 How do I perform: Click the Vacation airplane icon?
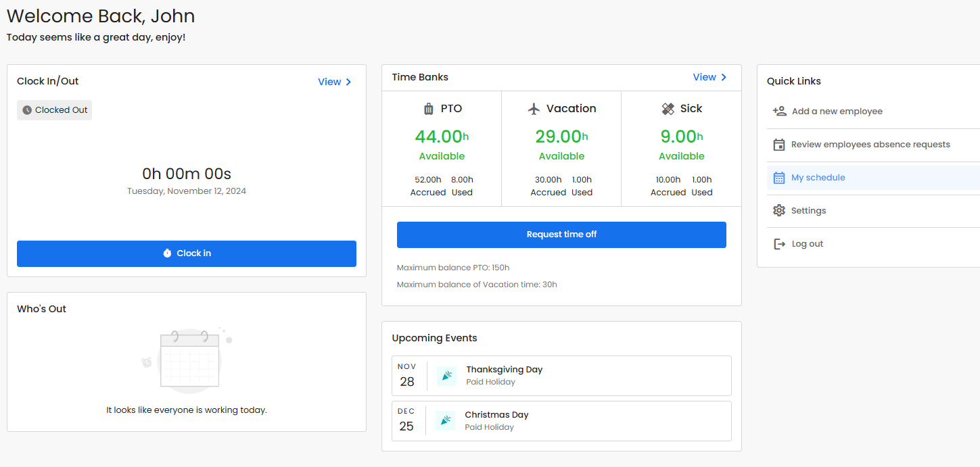pyautogui.click(x=534, y=109)
